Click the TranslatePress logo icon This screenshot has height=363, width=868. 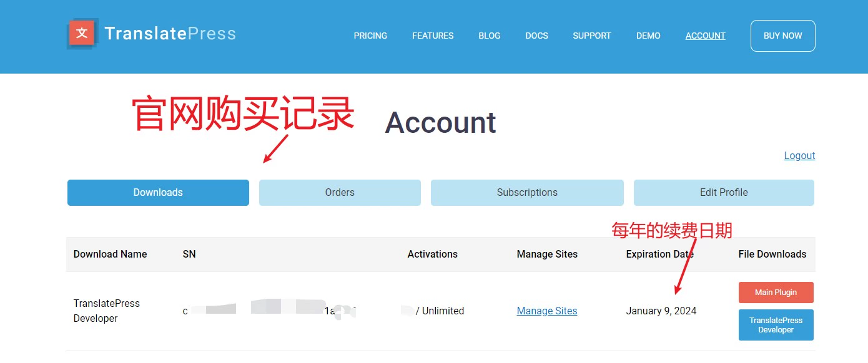(82, 33)
